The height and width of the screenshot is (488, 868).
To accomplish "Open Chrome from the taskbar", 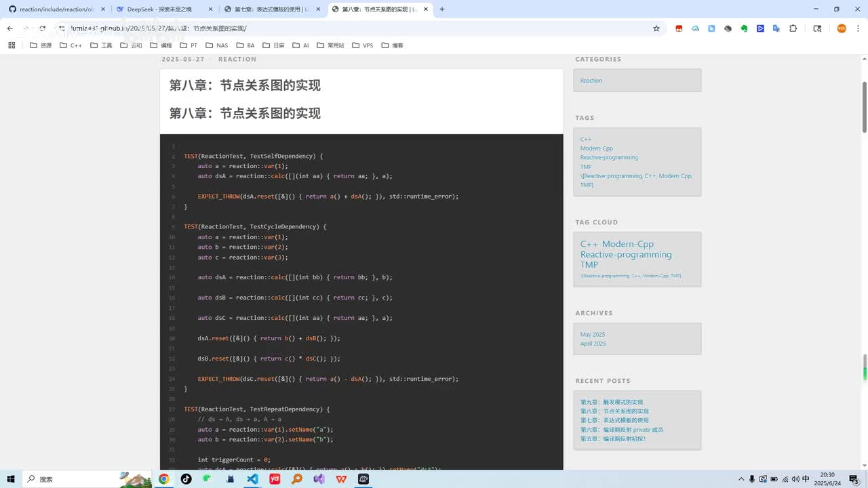I will [x=164, y=479].
